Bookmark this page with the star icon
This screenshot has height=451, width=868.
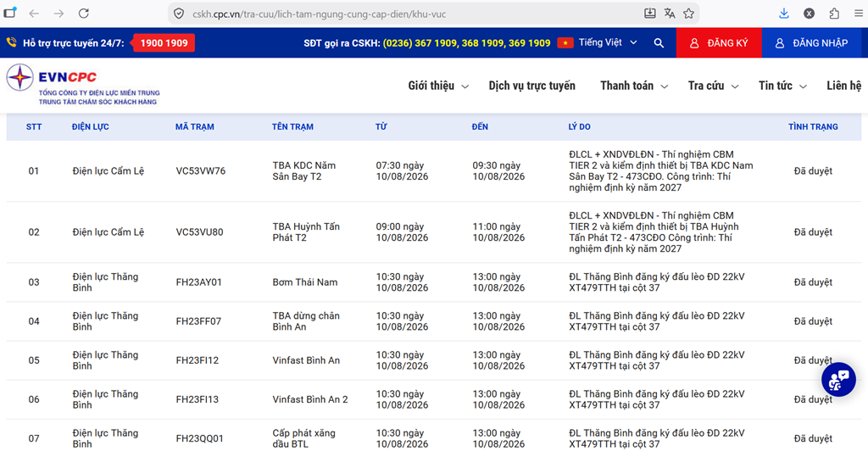[688, 14]
